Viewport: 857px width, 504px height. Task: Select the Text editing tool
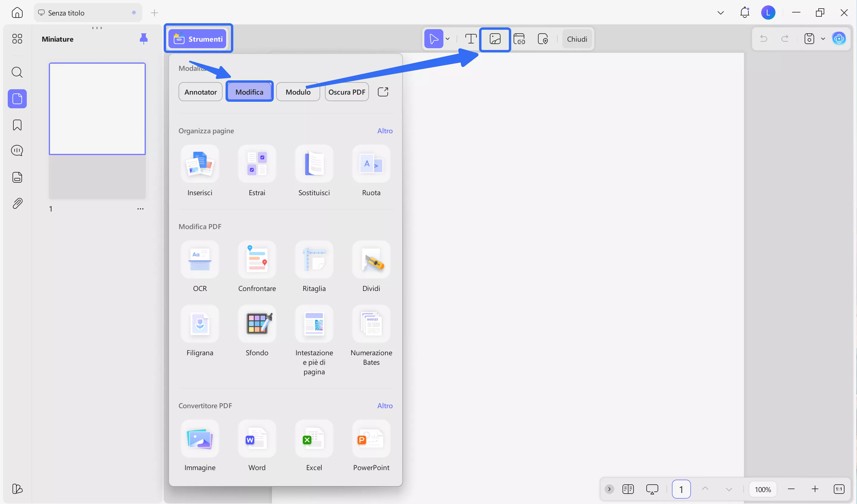[x=470, y=39]
